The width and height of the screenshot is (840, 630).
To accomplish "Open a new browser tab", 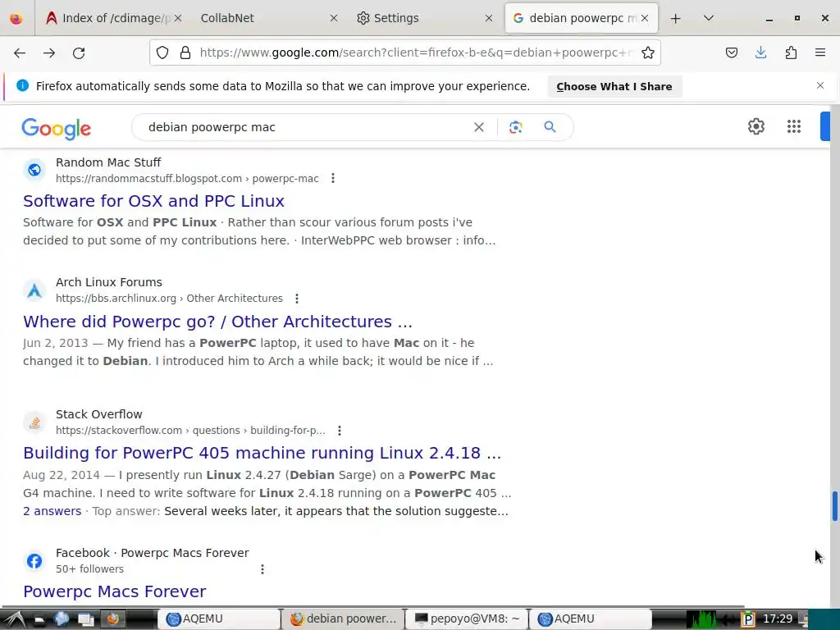I will 676,19.
